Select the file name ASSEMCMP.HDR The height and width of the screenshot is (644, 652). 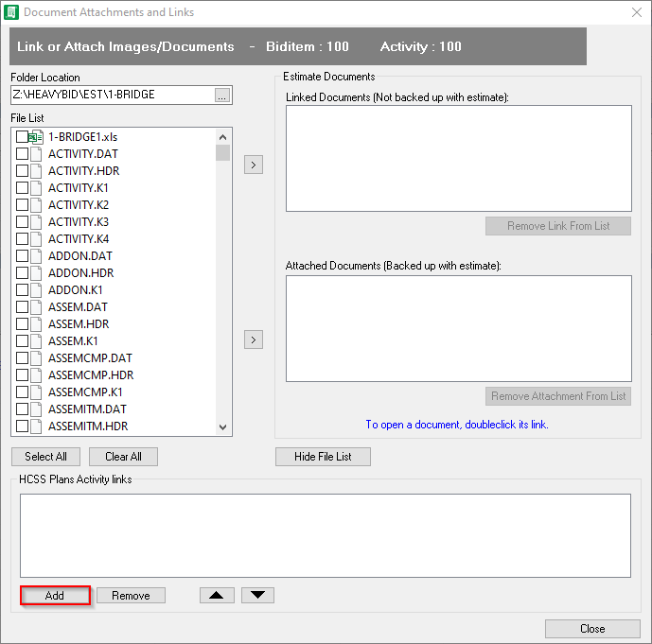(x=91, y=375)
